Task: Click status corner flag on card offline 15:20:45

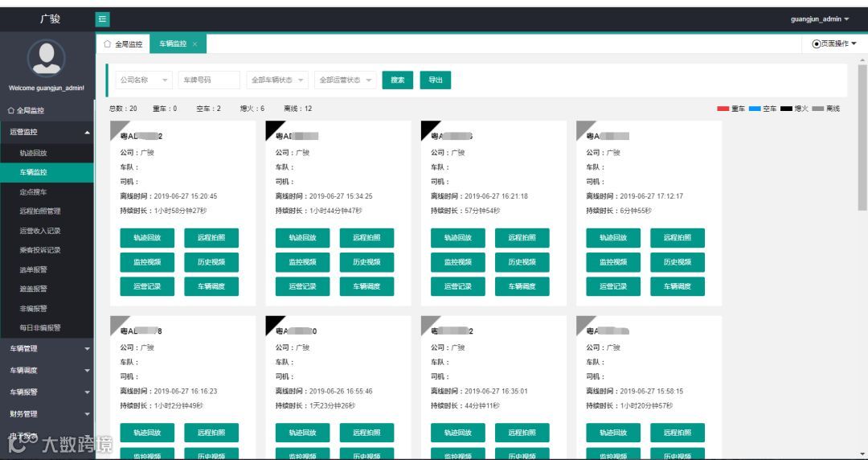Action: click(x=117, y=128)
